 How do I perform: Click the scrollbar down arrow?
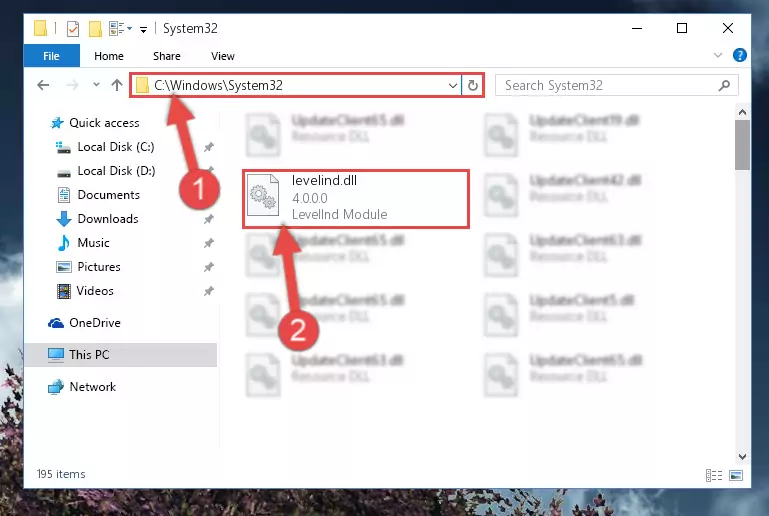[742, 457]
